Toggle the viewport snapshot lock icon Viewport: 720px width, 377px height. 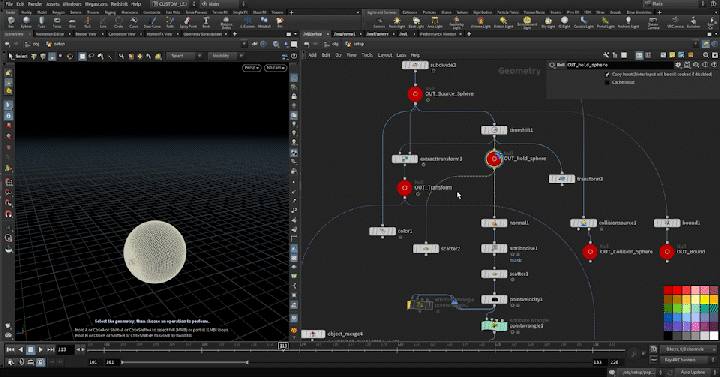294,96
